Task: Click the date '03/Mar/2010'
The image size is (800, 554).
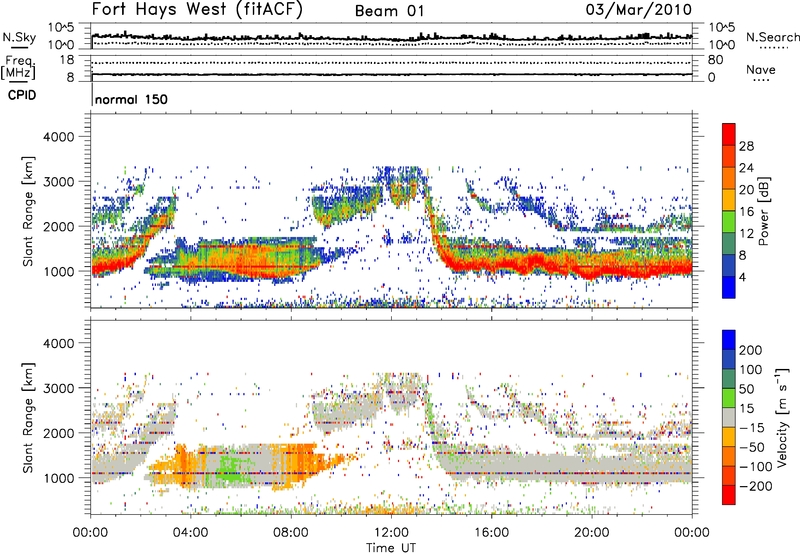Action: tap(639, 9)
